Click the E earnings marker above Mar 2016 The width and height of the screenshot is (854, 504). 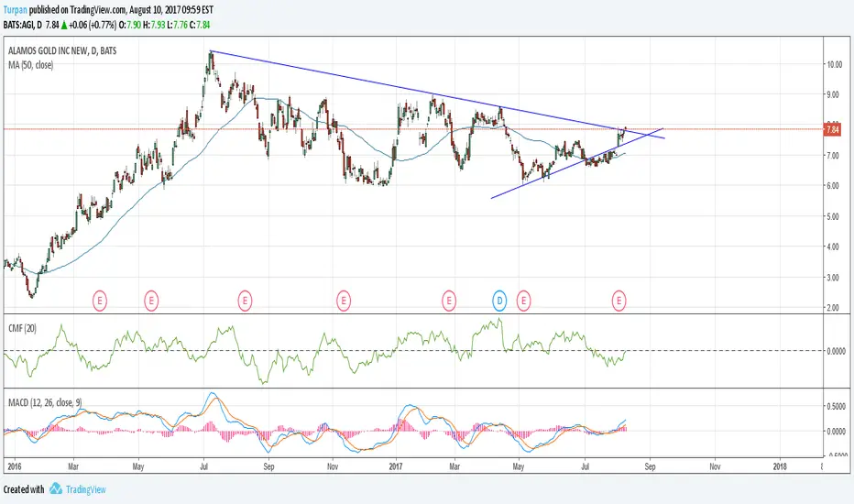click(x=99, y=301)
